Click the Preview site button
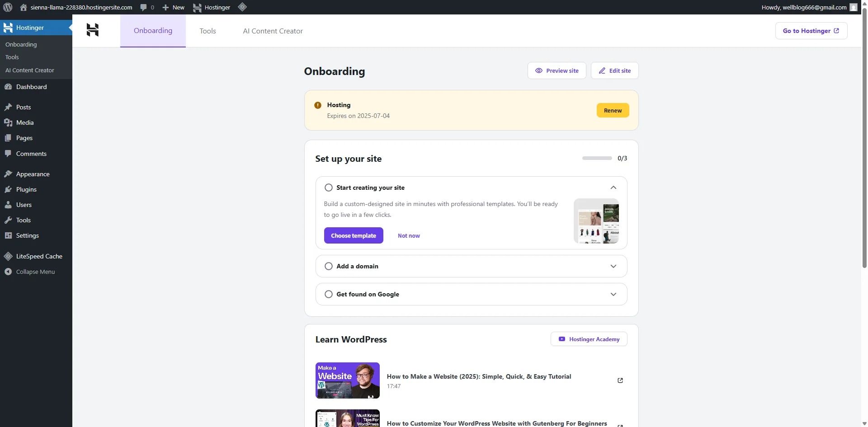This screenshot has width=868, height=427. [x=557, y=70]
